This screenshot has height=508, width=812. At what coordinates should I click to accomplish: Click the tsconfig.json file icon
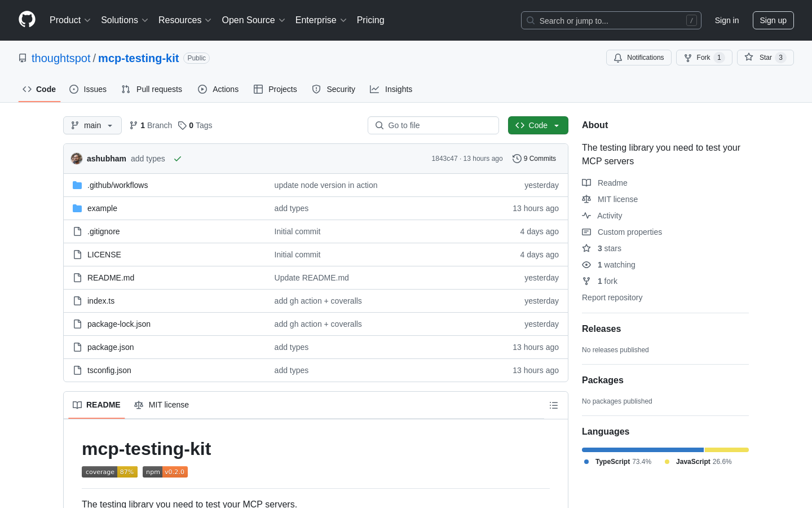77,370
